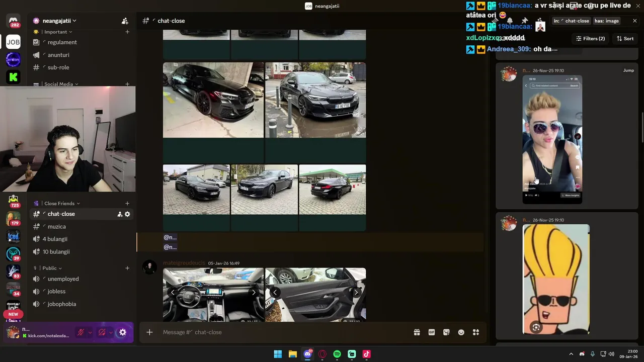Join the unemployed voice channel
This screenshot has height=362, width=644.
80,279
